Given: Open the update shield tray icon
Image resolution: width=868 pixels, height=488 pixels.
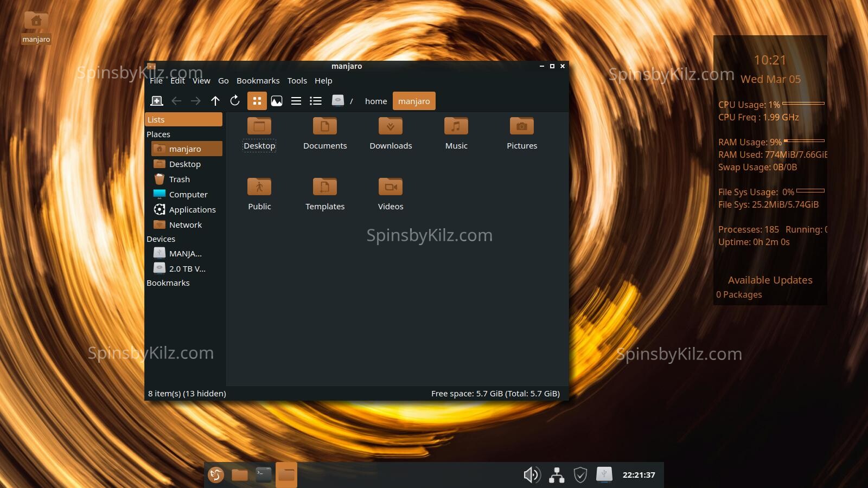Looking at the screenshot, I should tap(580, 475).
